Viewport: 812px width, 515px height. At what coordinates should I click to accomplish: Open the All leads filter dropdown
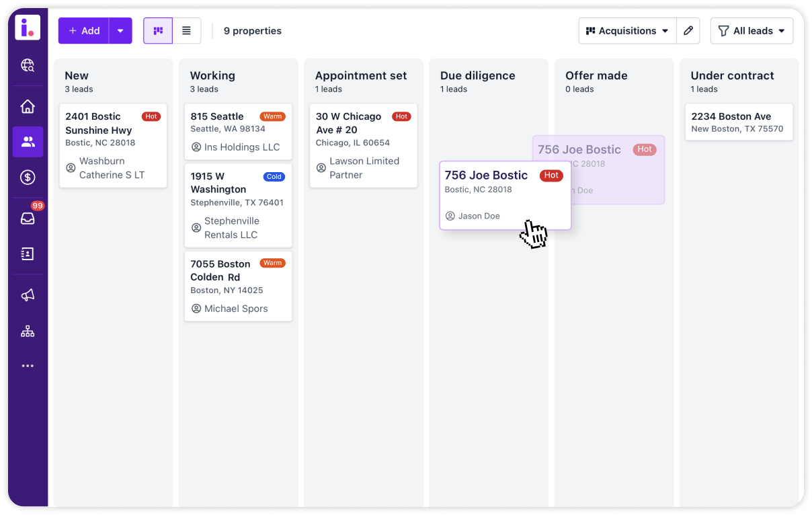tap(752, 31)
